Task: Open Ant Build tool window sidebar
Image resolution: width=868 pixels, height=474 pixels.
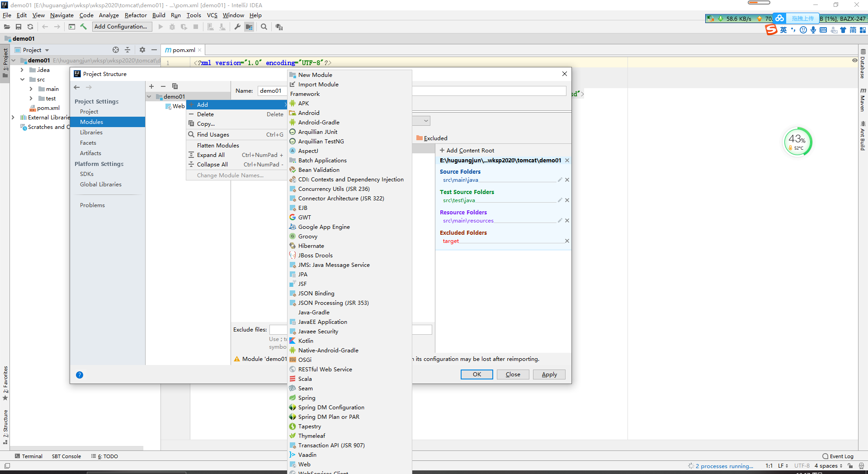Action: 863,136
